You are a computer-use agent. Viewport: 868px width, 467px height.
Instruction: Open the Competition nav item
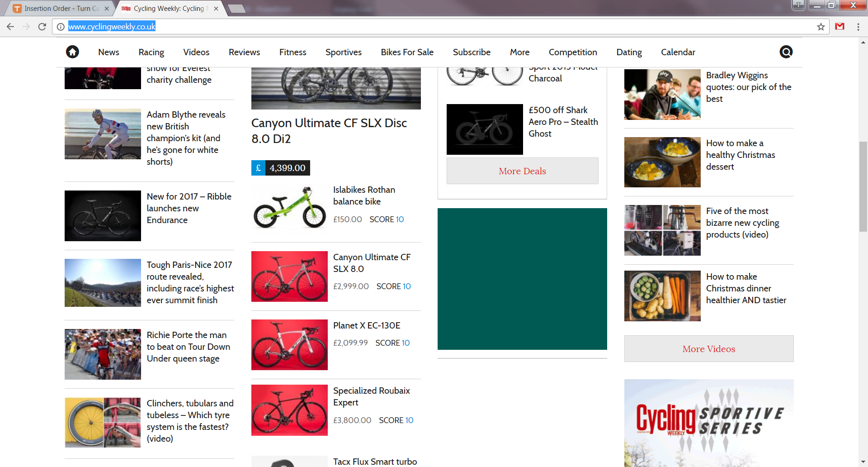pos(573,52)
